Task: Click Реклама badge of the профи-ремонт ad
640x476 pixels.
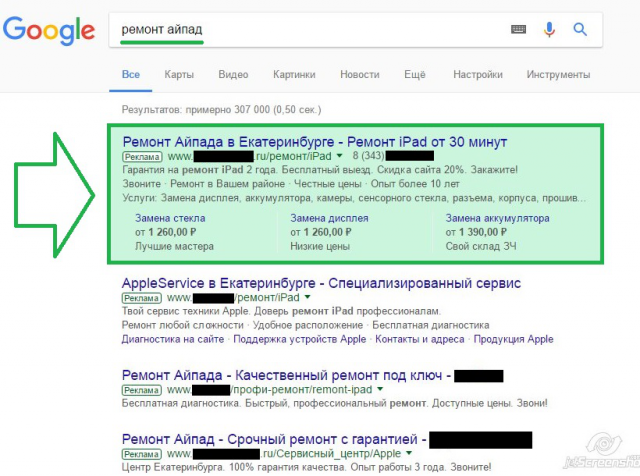Action: click(x=142, y=390)
